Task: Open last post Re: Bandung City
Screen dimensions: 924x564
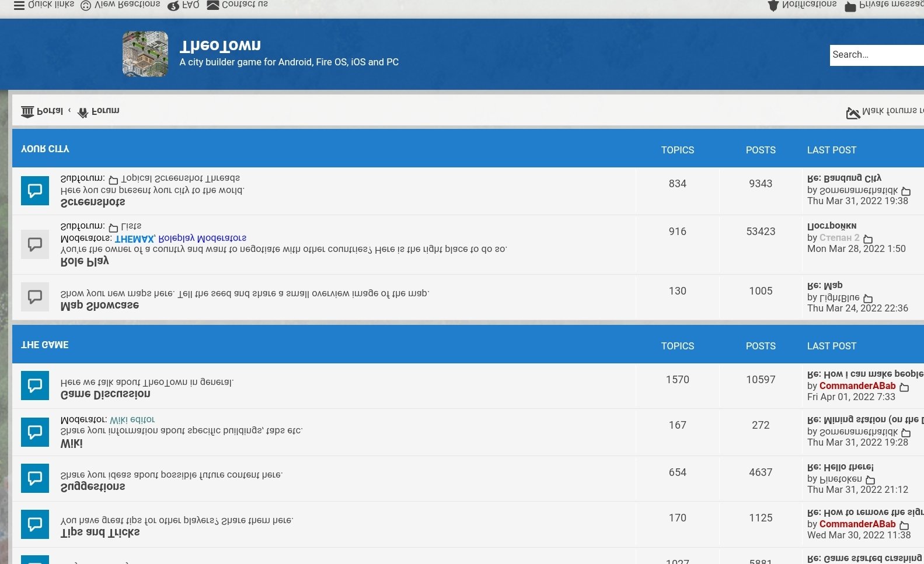Action: point(844,178)
